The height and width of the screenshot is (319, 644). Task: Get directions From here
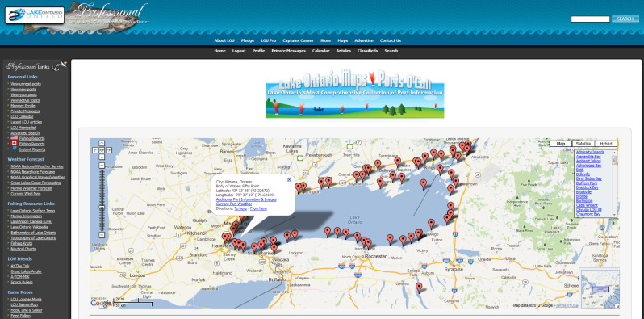[258, 208]
